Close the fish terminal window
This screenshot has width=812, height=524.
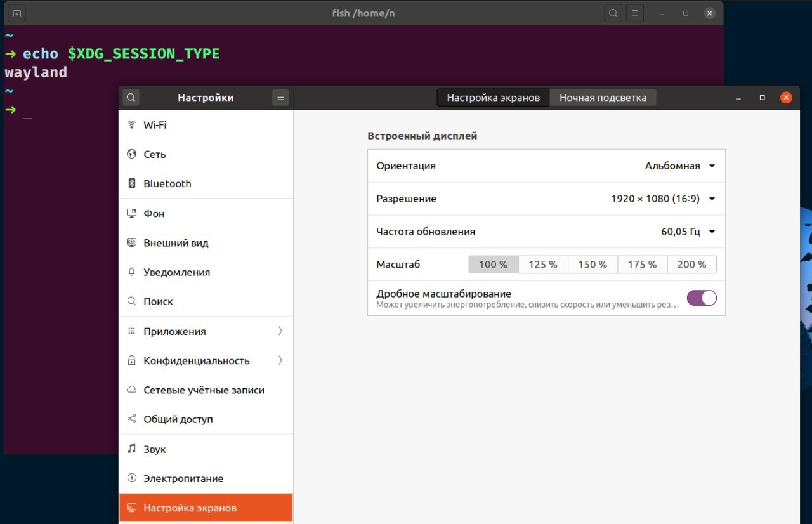point(710,13)
